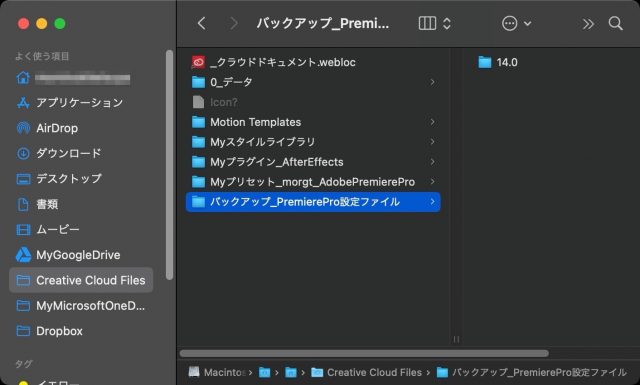Select the Icon? file
640x385 pixels.
[313, 102]
